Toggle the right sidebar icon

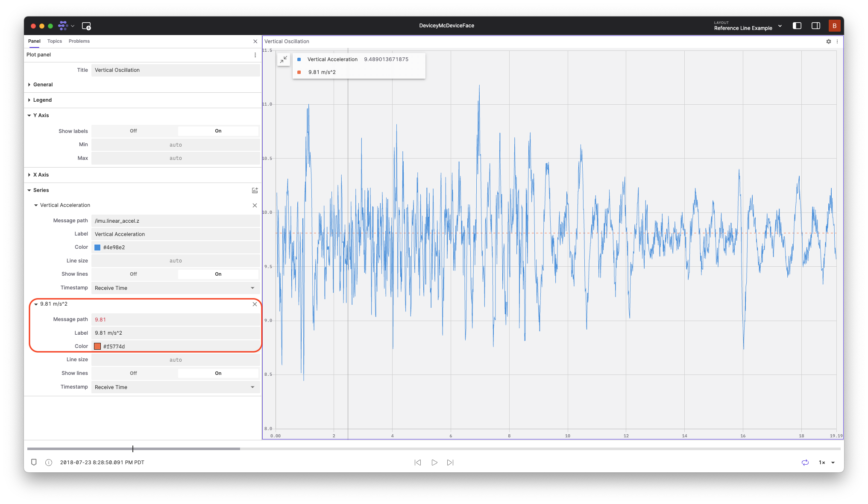coord(815,26)
